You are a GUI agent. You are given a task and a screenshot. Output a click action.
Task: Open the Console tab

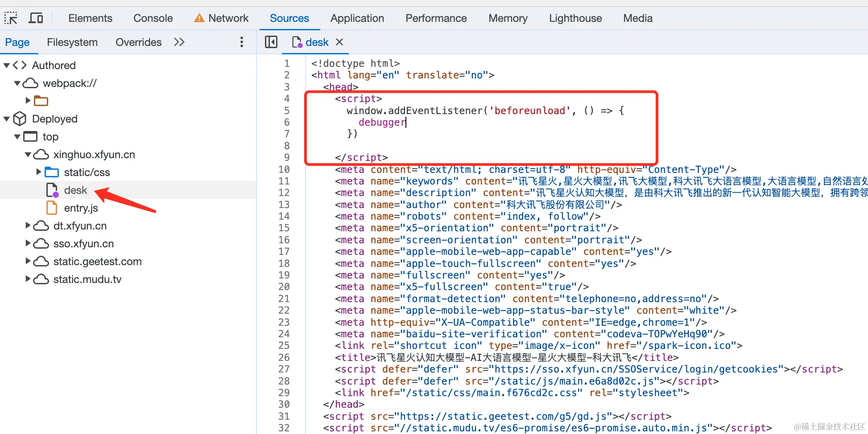coord(153,18)
